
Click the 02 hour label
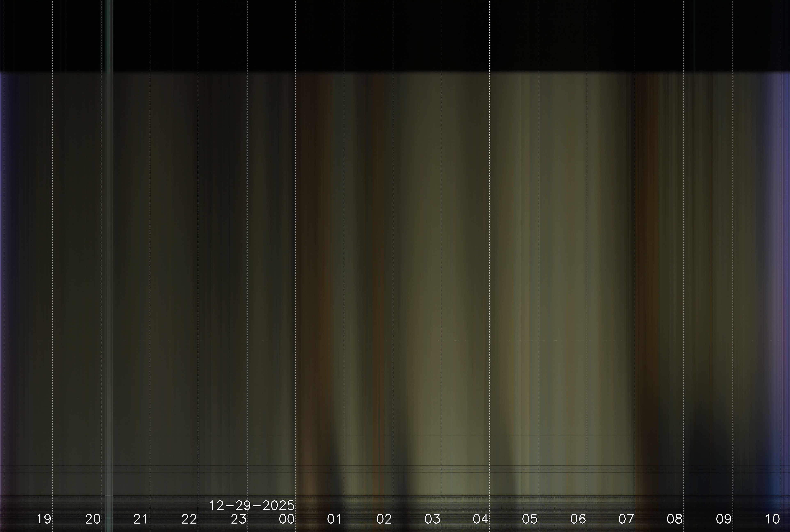[384, 519]
